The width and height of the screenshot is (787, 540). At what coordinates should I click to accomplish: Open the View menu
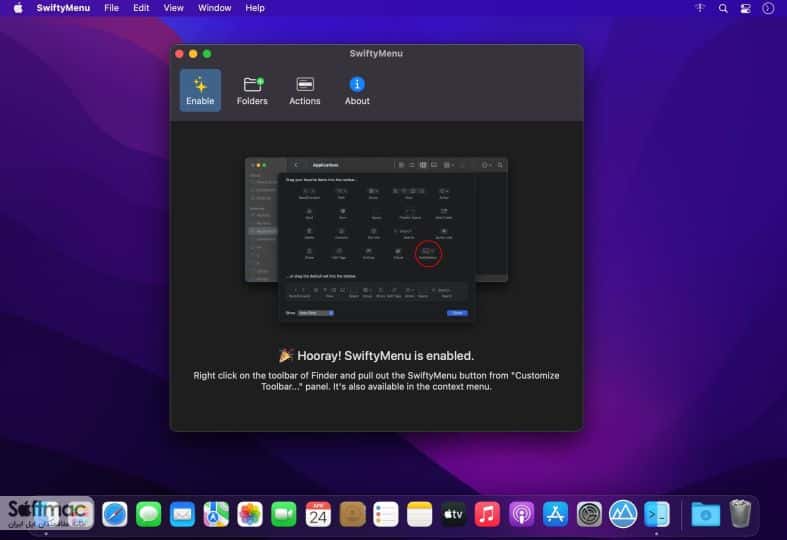173,8
